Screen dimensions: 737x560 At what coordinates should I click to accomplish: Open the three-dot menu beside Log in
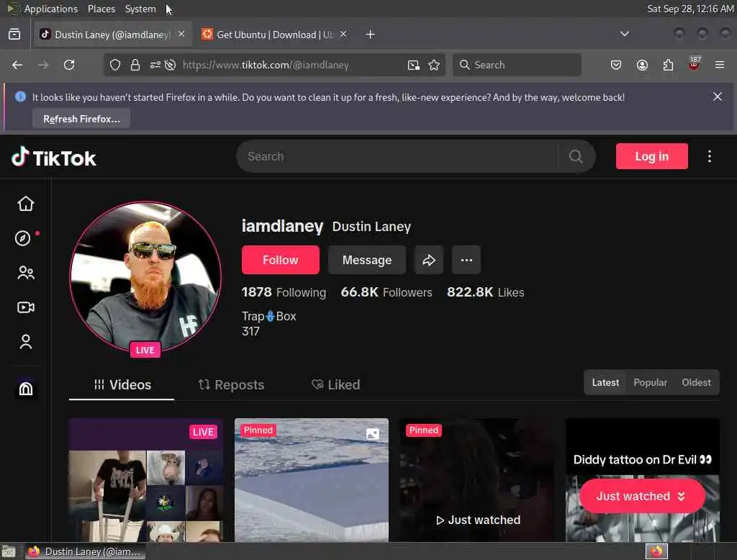(x=709, y=156)
